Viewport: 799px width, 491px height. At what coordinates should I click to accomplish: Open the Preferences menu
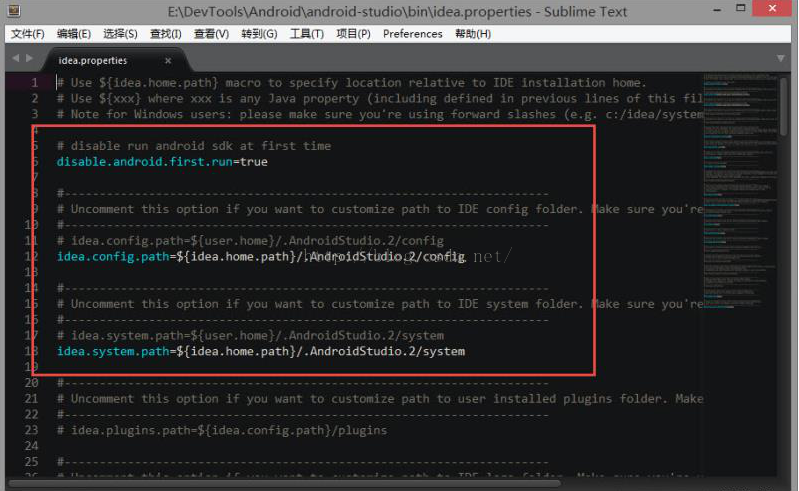(413, 34)
